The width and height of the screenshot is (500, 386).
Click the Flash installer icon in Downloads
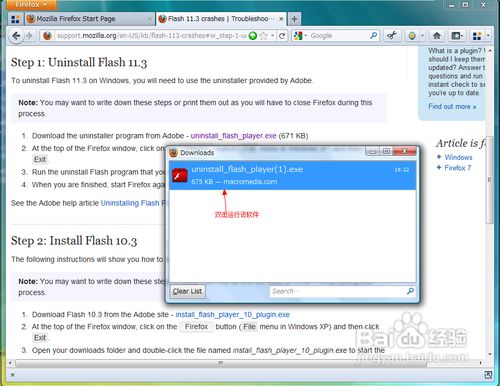coord(180,176)
